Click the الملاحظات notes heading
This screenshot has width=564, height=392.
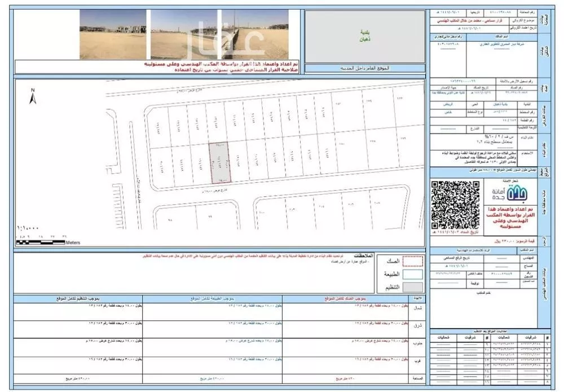(x=360, y=256)
